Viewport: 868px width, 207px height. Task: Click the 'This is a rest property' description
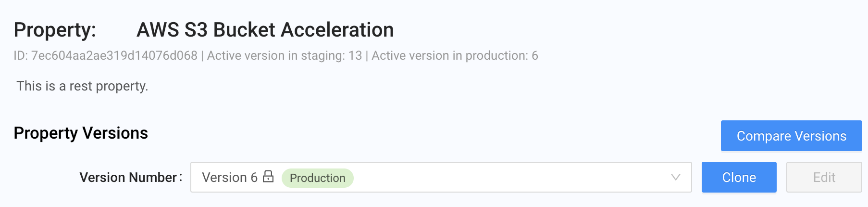pos(82,86)
